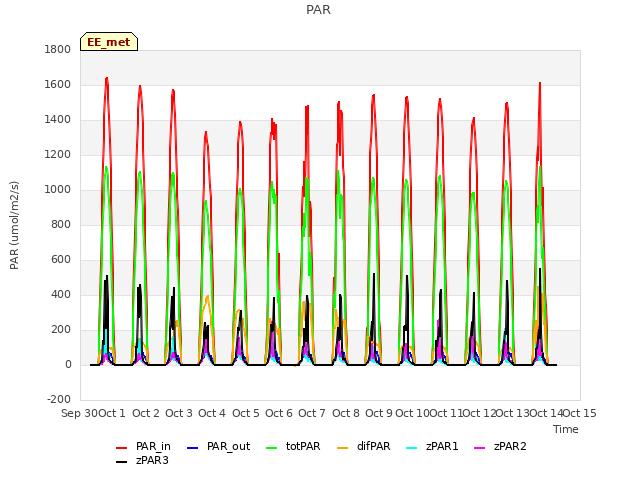Click the Oct 14 red PAR_in peak
This screenshot has width=640, height=480.
(x=540, y=83)
